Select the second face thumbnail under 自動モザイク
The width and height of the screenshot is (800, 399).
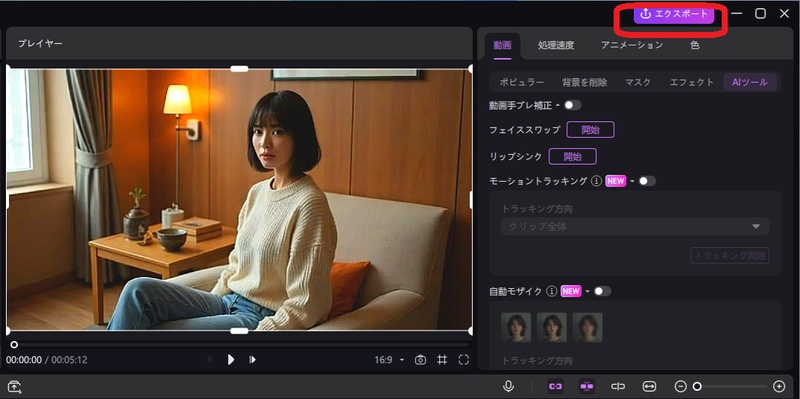(552, 327)
